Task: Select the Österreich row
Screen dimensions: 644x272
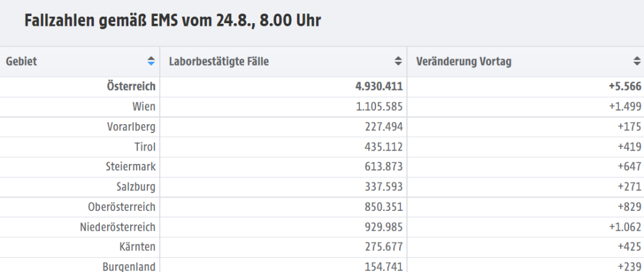Action: pyautogui.click(x=322, y=87)
